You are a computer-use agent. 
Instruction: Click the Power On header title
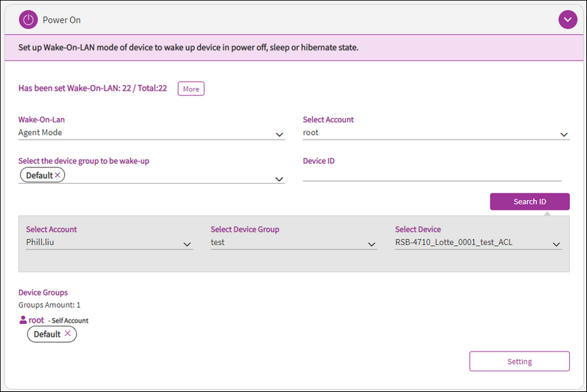point(63,20)
